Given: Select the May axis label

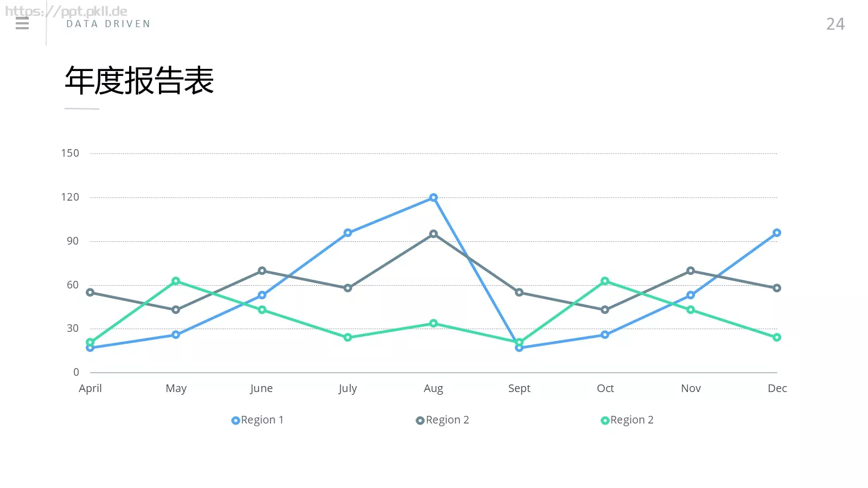Looking at the screenshot, I should click(176, 388).
